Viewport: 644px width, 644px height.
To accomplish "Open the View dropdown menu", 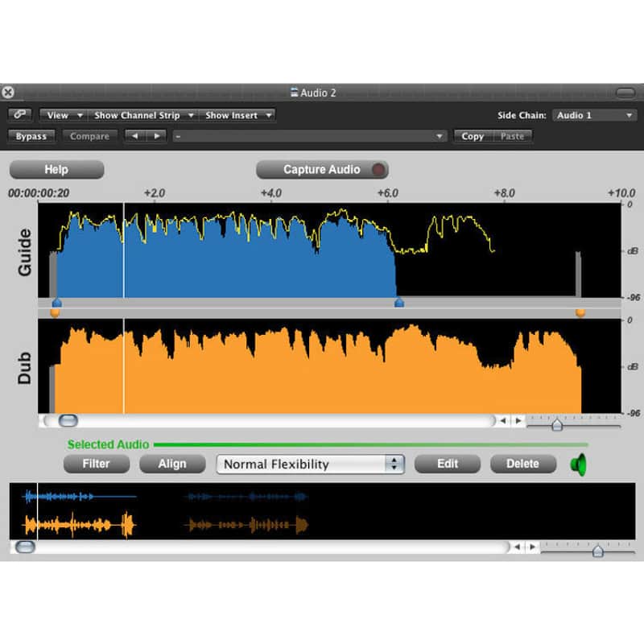I will click(x=64, y=115).
